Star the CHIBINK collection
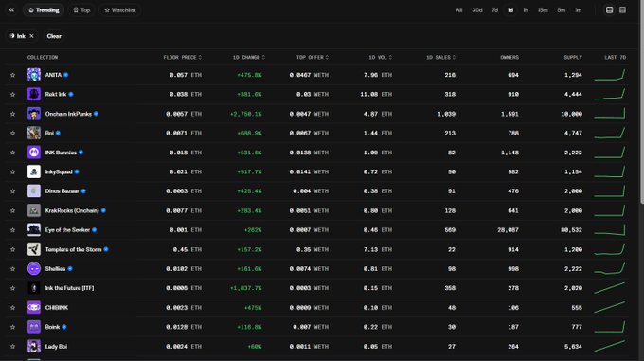This screenshot has height=361, width=644. coord(12,308)
